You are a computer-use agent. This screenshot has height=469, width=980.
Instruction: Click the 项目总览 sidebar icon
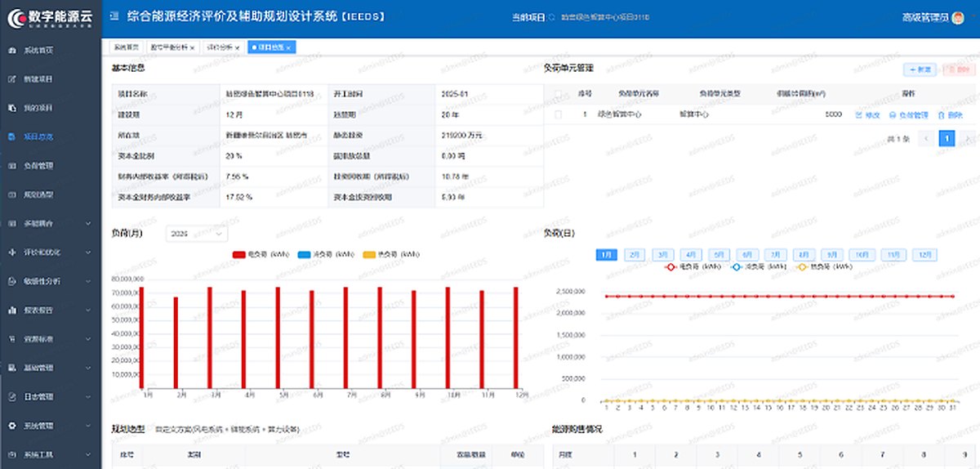point(11,136)
